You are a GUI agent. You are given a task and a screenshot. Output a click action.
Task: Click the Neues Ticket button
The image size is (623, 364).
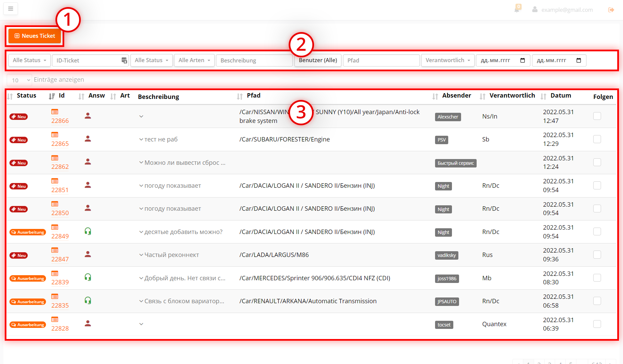pos(35,36)
